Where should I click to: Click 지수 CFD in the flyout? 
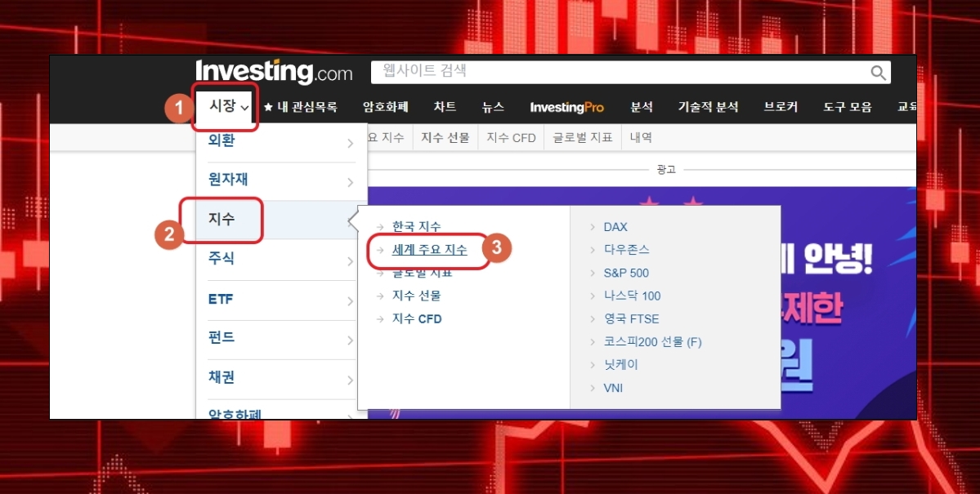417,319
